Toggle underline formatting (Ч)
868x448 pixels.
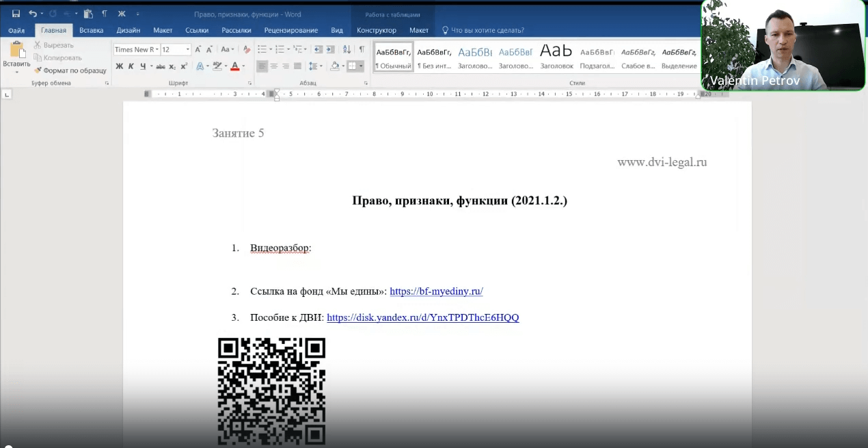(141, 66)
